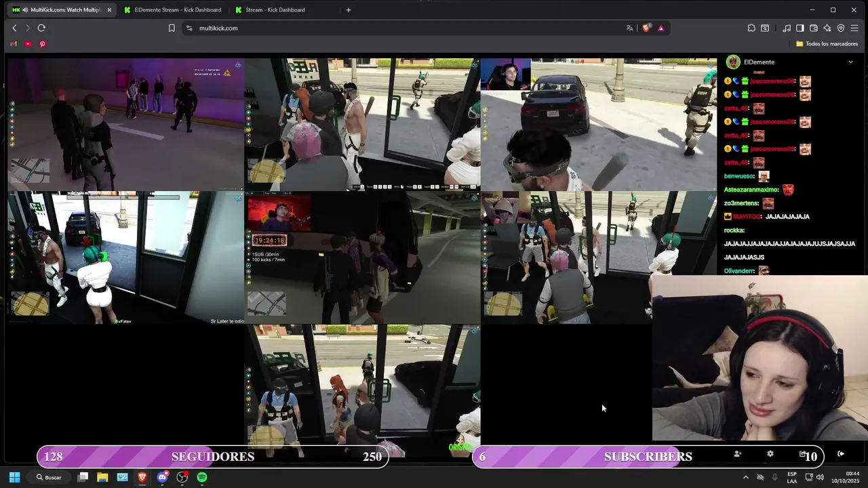
Task: Click benwueso username in chat
Action: (x=739, y=176)
